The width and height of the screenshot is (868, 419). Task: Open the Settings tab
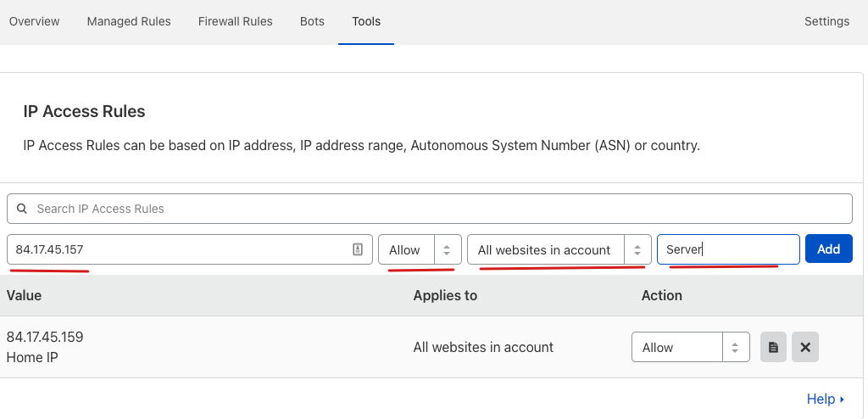point(826,21)
